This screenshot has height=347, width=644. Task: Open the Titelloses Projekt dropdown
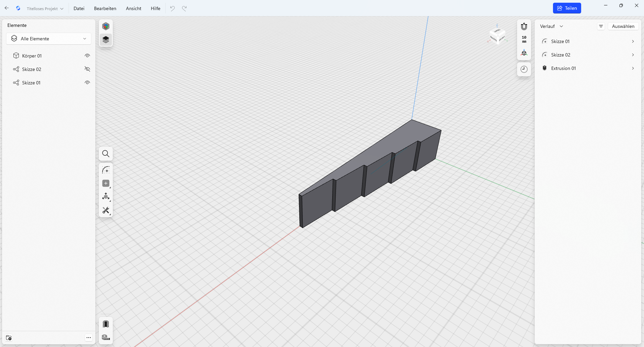(x=45, y=8)
